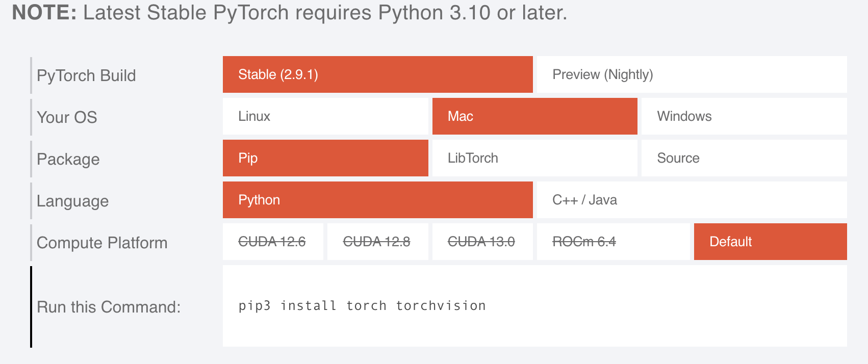868x364 pixels.
Task: Click the "Compute Platform" row label
Action: tap(102, 243)
